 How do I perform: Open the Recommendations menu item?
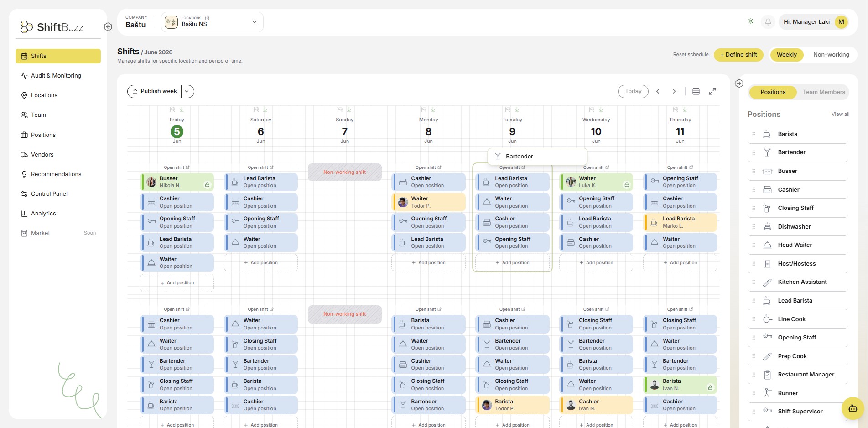coord(58,174)
